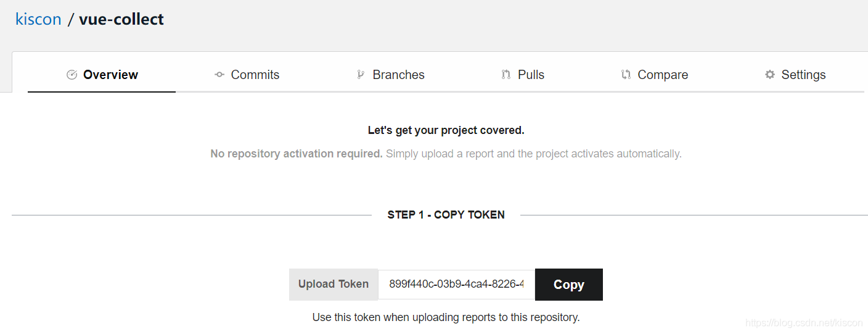The image size is (868, 334).
Task: Go to the Branches tab label
Action: pyautogui.click(x=398, y=75)
